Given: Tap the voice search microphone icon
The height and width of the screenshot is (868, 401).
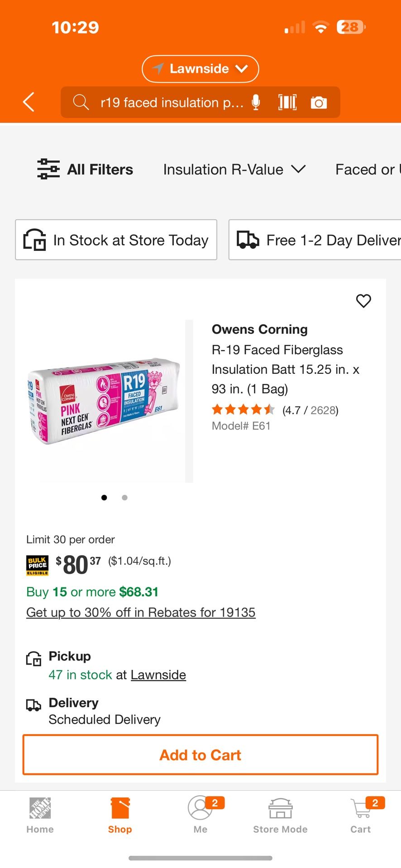Looking at the screenshot, I should pos(256,103).
